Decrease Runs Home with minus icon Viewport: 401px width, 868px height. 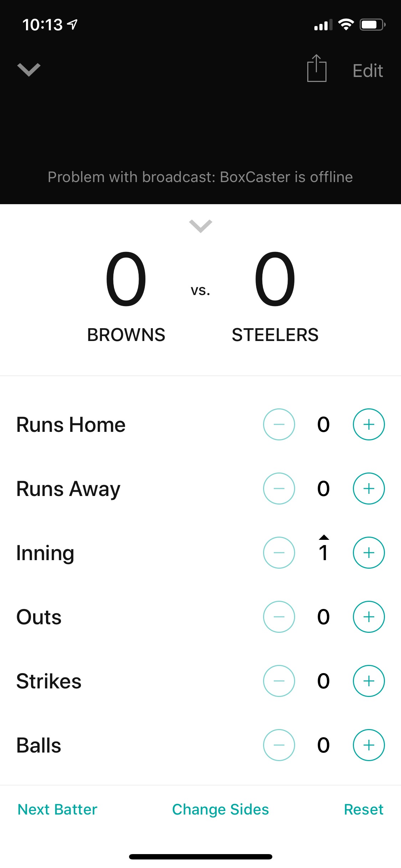click(279, 424)
